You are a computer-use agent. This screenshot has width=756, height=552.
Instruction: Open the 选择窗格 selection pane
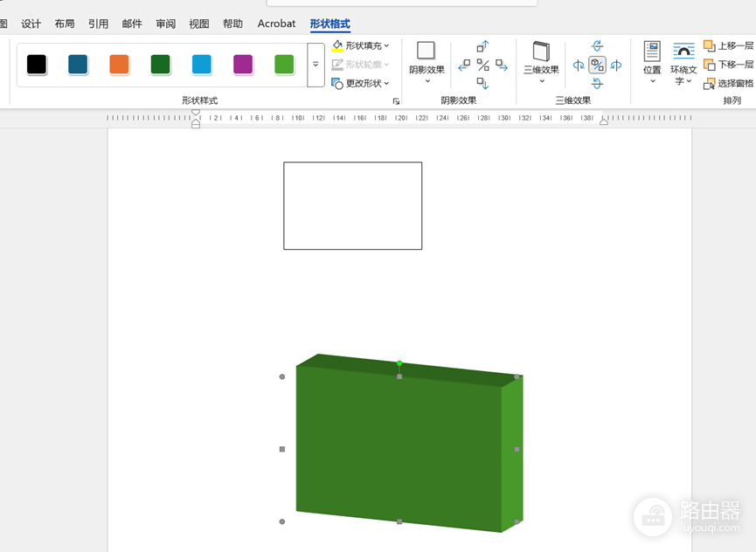click(x=729, y=83)
